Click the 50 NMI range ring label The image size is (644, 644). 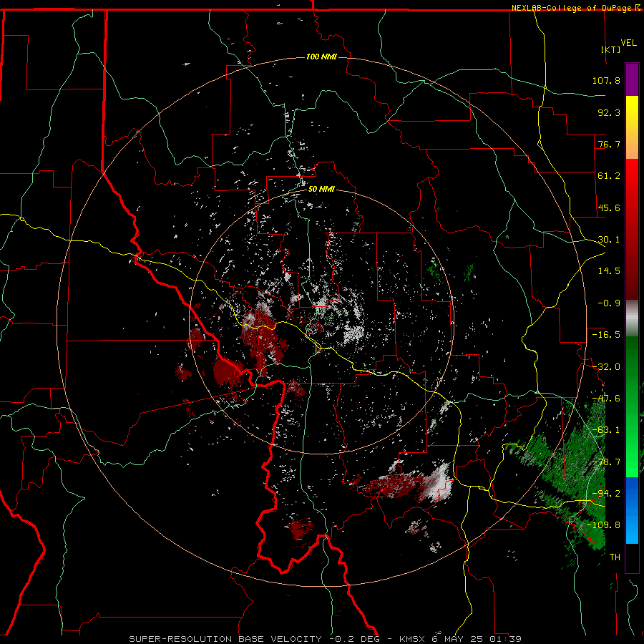coord(321,190)
